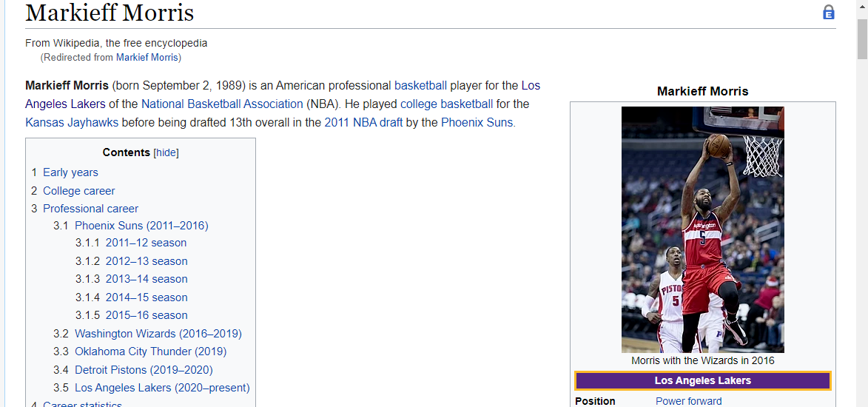The image size is (868, 407).
Task: Hide the Contents table
Action: click(x=166, y=153)
